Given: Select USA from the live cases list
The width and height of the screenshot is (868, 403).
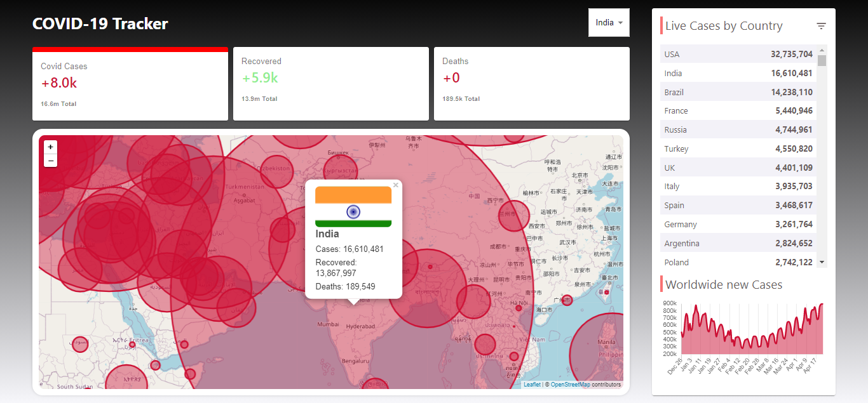Looking at the screenshot, I should pyautogui.click(x=738, y=54).
